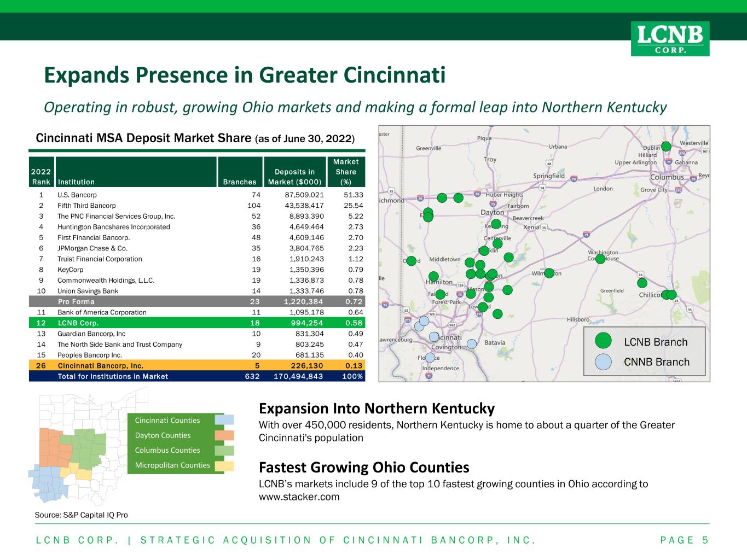Image resolution: width=747 pixels, height=560 pixels.
Task: Click the orange Dayton Counties swatch
Action: (x=224, y=435)
